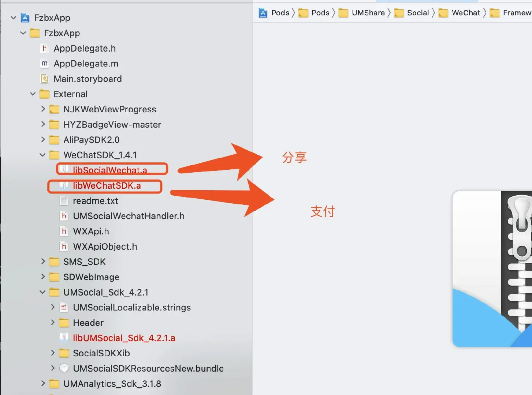Viewport: 532px width, 395px height.
Task: Click the libUMSocial_Sdk_4.2.1.a library icon
Action: pos(64,338)
